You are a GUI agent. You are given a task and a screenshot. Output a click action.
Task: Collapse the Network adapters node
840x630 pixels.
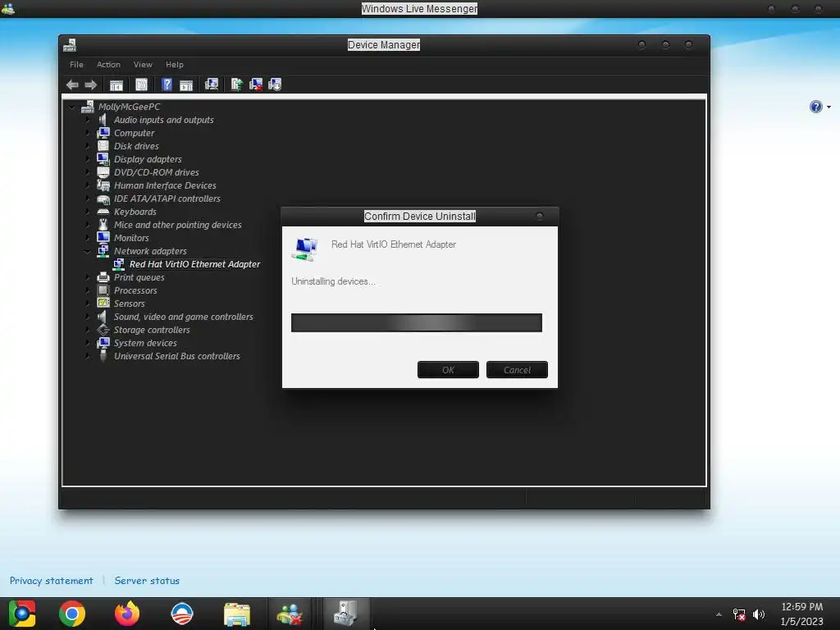click(x=88, y=251)
